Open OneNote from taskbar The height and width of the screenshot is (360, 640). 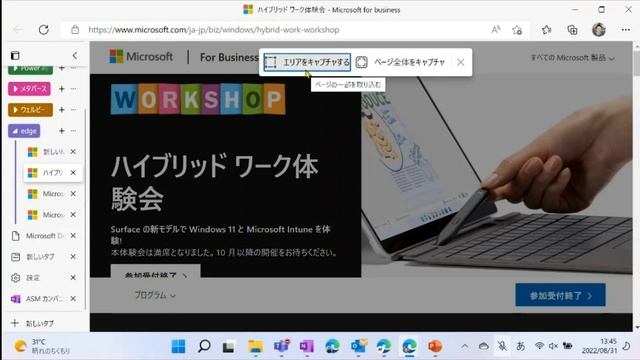click(307, 346)
